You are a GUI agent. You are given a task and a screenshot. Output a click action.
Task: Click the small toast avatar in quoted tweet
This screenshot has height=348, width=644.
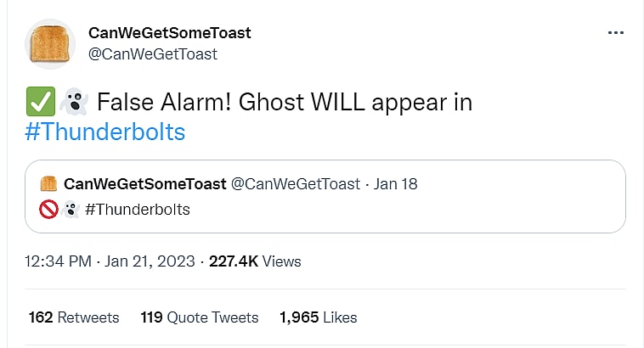point(49,184)
